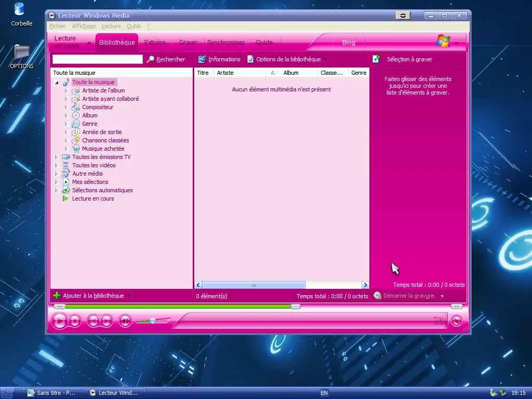This screenshot has height=399, width=532.
Task: Open the Lecture tab dropdown arrow
Action: coord(89,43)
